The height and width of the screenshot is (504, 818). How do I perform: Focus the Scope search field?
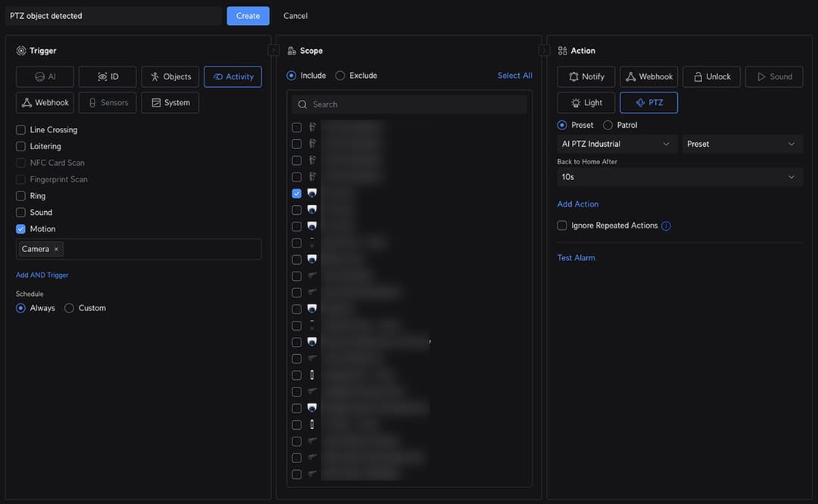pyautogui.click(x=410, y=104)
